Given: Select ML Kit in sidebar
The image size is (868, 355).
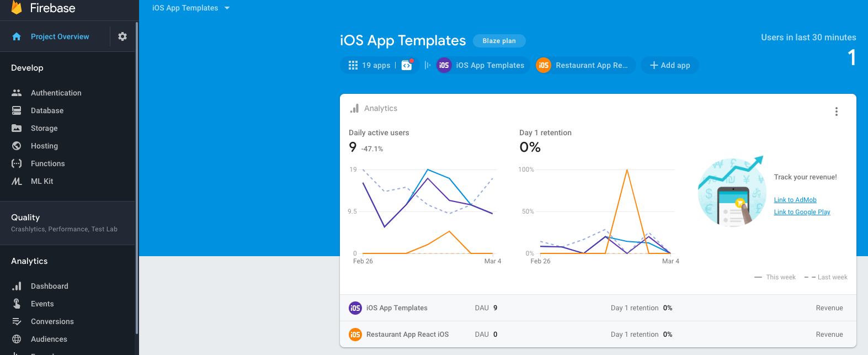Looking at the screenshot, I should tap(42, 181).
